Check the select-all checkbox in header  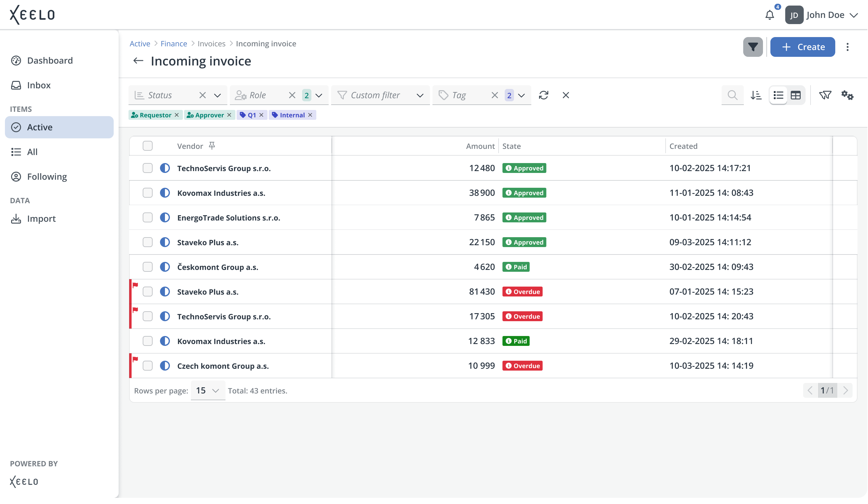click(147, 146)
